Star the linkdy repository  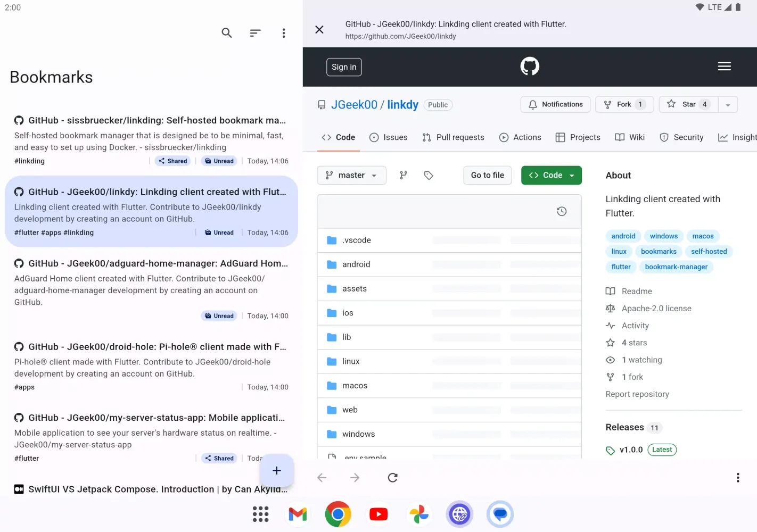pyautogui.click(x=688, y=104)
